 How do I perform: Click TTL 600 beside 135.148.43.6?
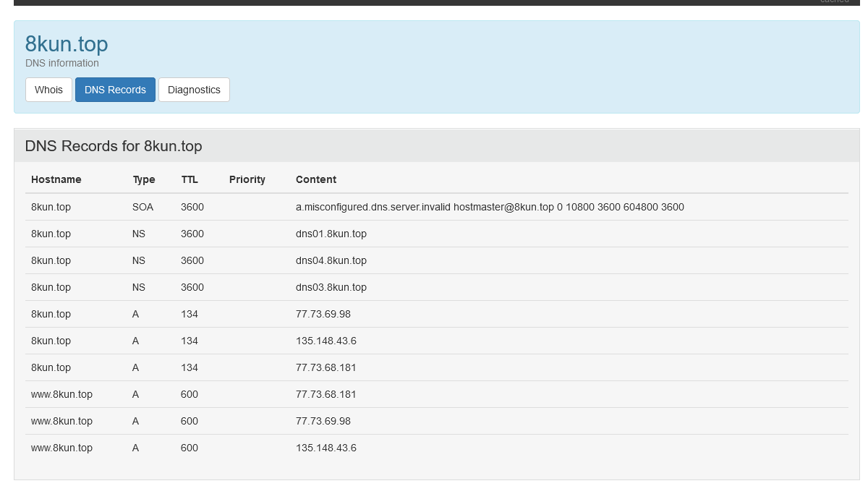[x=190, y=448]
